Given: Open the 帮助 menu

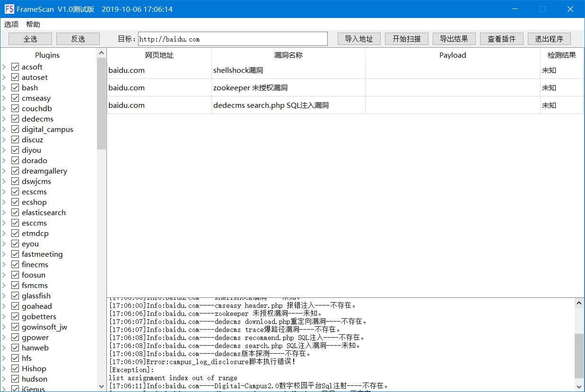Looking at the screenshot, I should point(33,24).
